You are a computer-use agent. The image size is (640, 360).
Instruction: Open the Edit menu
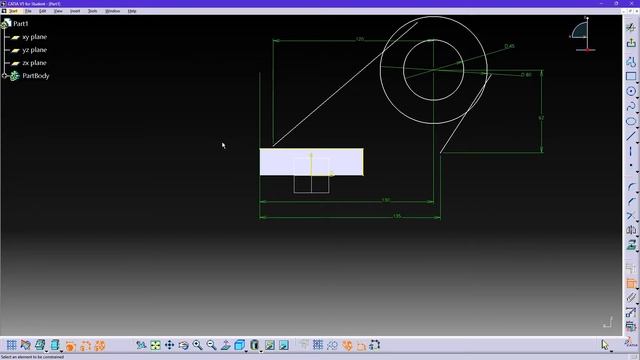click(x=42, y=11)
